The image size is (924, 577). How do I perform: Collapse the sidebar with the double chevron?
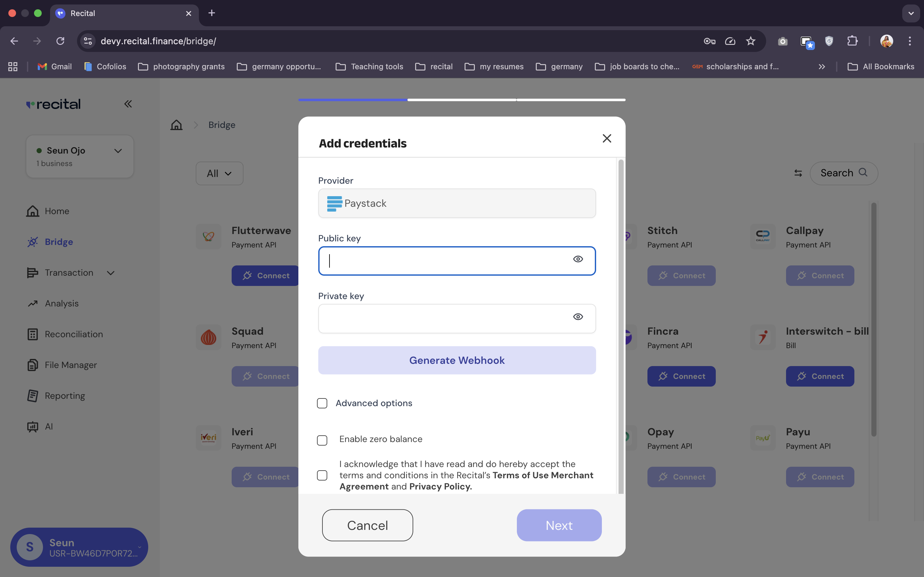pos(128,104)
